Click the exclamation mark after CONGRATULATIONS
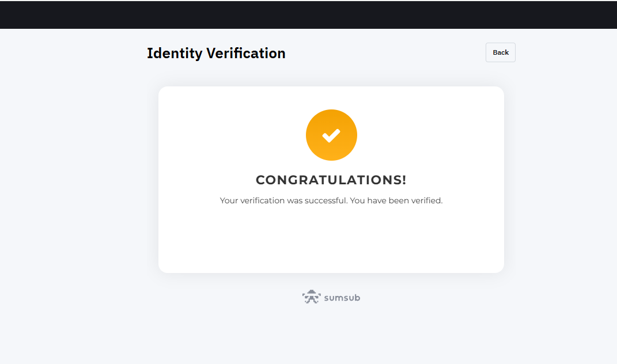This screenshot has height=364, width=617. (x=404, y=180)
